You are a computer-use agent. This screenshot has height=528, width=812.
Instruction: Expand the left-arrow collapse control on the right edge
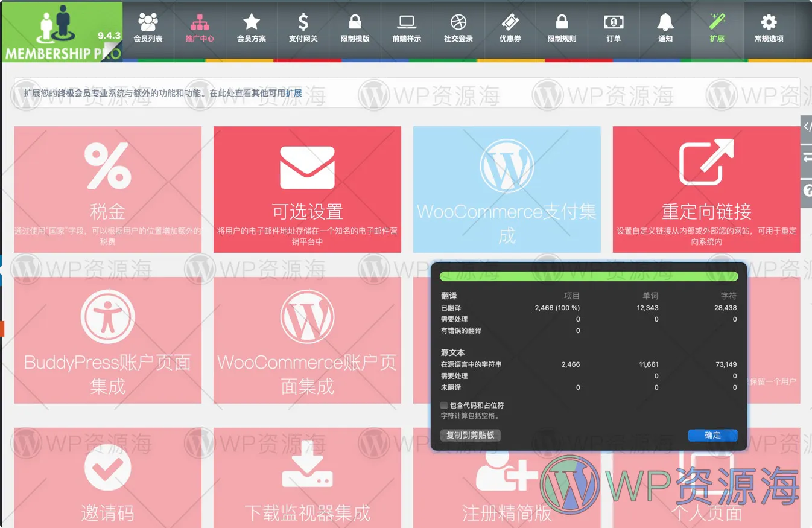807,159
